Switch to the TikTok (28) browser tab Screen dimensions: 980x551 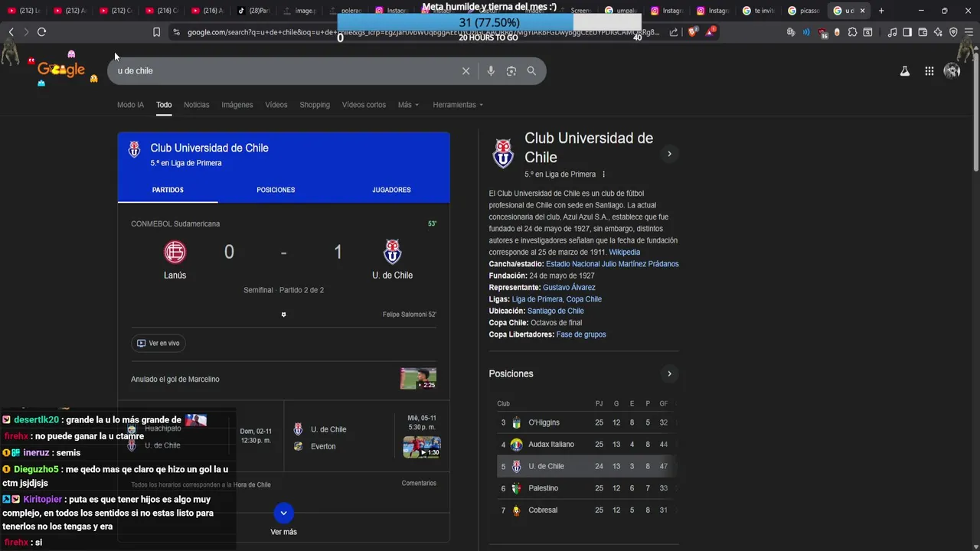tap(253, 11)
